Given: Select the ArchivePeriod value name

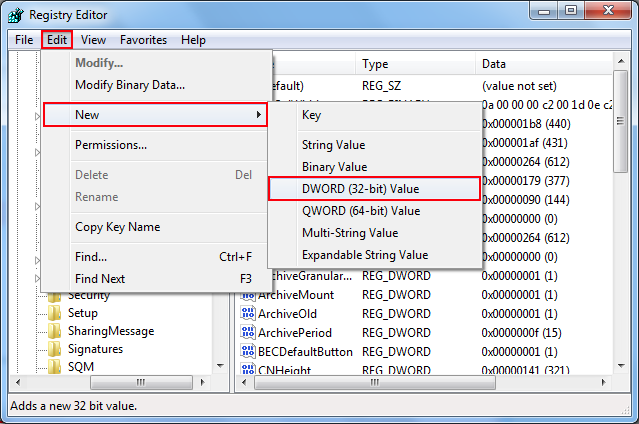Looking at the screenshot, I should 295,333.
